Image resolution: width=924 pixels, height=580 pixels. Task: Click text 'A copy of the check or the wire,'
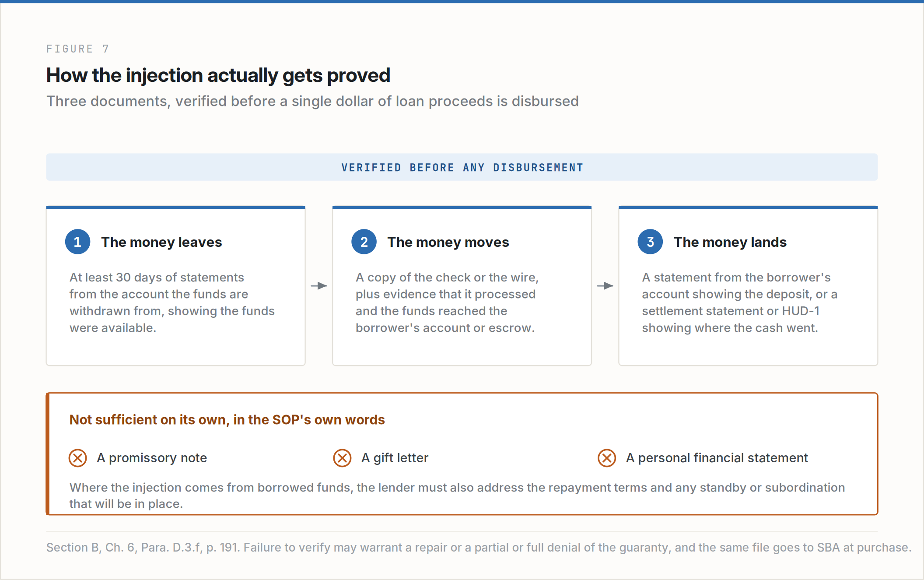pyautogui.click(x=447, y=278)
